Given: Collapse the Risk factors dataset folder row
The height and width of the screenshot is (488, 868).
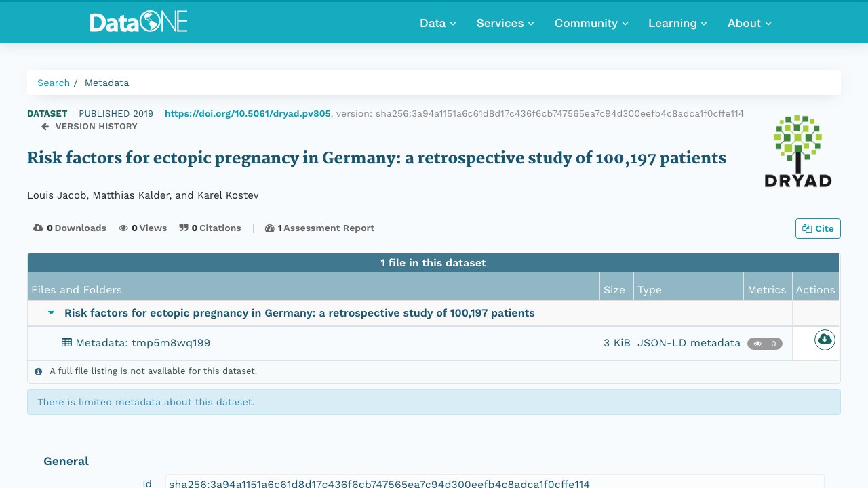Looking at the screenshot, I should point(51,313).
